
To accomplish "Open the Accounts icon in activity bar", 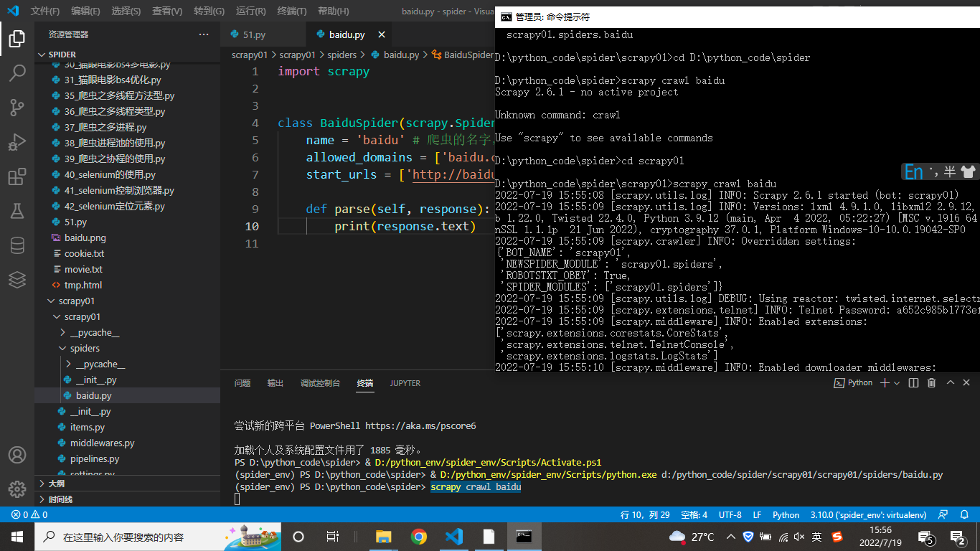I will point(17,455).
